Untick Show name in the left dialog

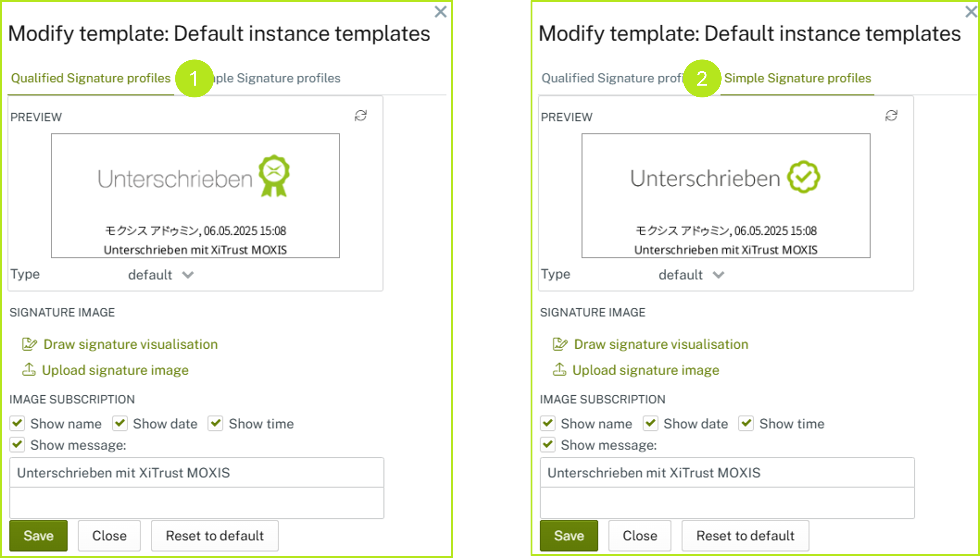point(17,423)
